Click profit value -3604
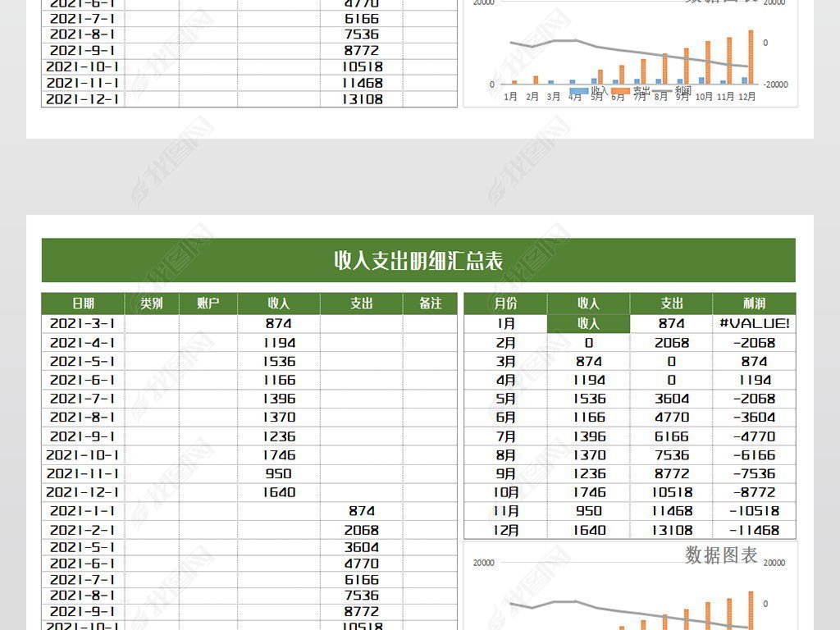The height and width of the screenshot is (630, 840). 755,418
